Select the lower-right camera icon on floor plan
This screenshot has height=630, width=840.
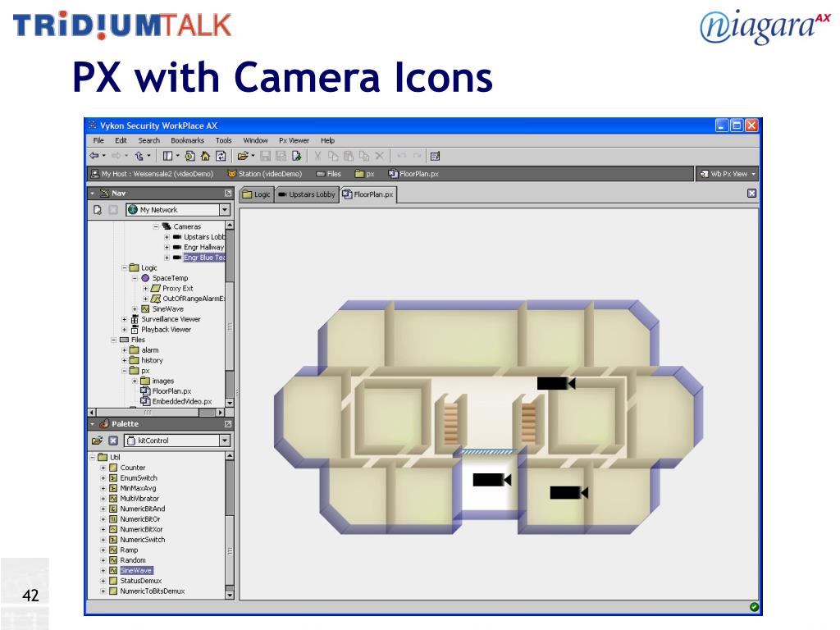pos(569,492)
